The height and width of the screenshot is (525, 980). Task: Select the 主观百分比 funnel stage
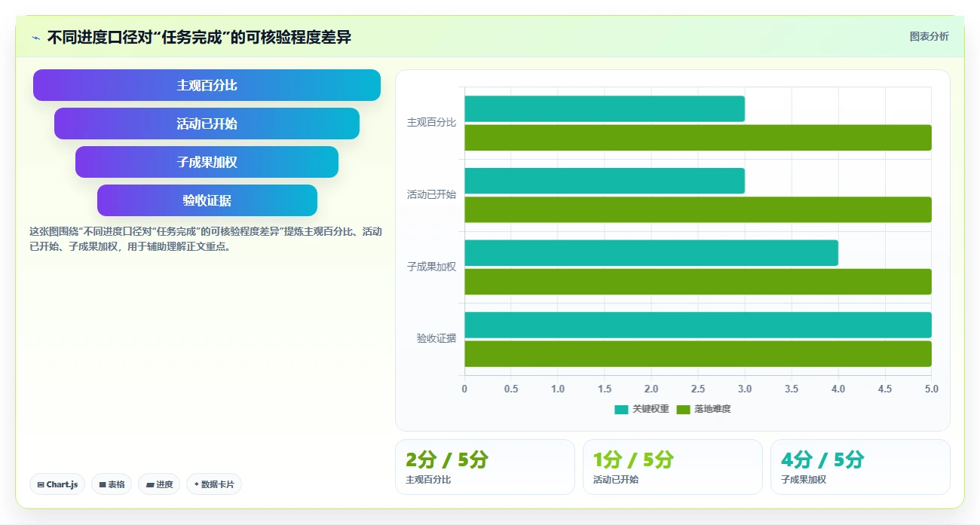coord(207,85)
